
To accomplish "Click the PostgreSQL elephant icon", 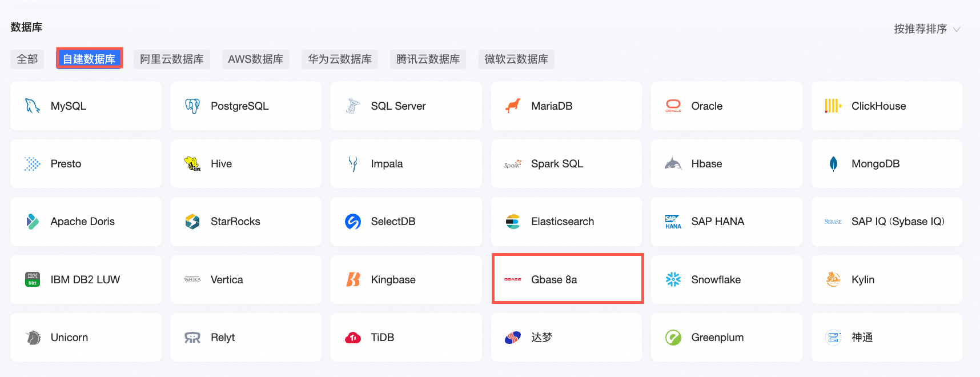I will click(x=192, y=106).
